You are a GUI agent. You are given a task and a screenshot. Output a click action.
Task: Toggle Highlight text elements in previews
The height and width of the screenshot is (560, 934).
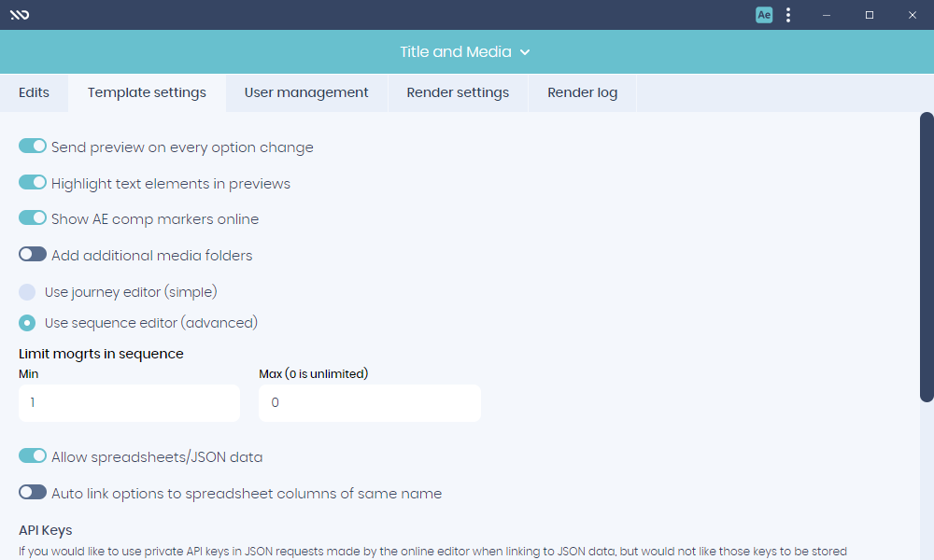pos(33,183)
